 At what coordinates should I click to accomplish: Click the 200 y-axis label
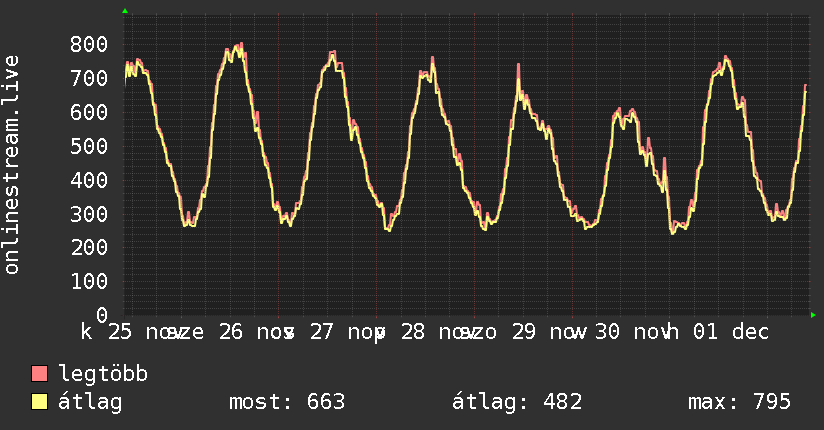pyautogui.click(x=89, y=248)
